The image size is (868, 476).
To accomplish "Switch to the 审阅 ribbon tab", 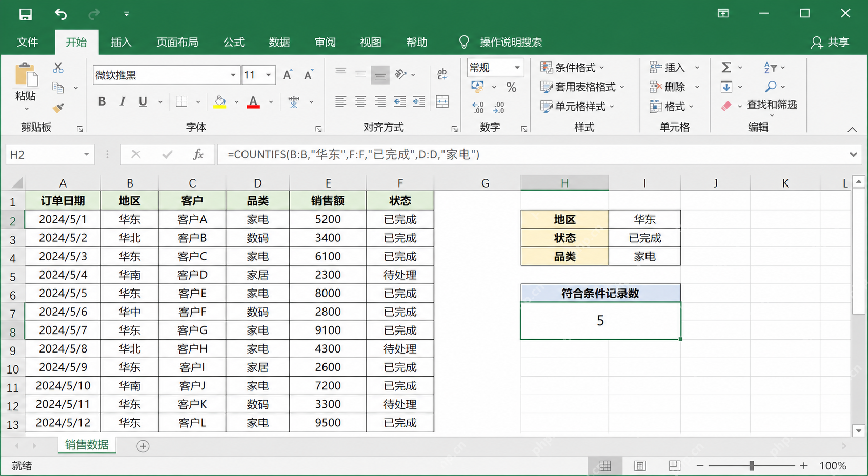I will tap(325, 42).
